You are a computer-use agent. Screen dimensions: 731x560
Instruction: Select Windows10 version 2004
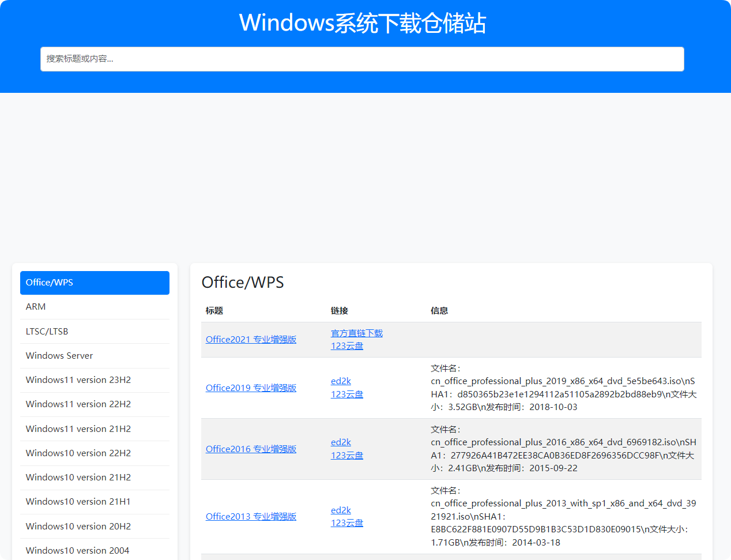tap(95, 551)
